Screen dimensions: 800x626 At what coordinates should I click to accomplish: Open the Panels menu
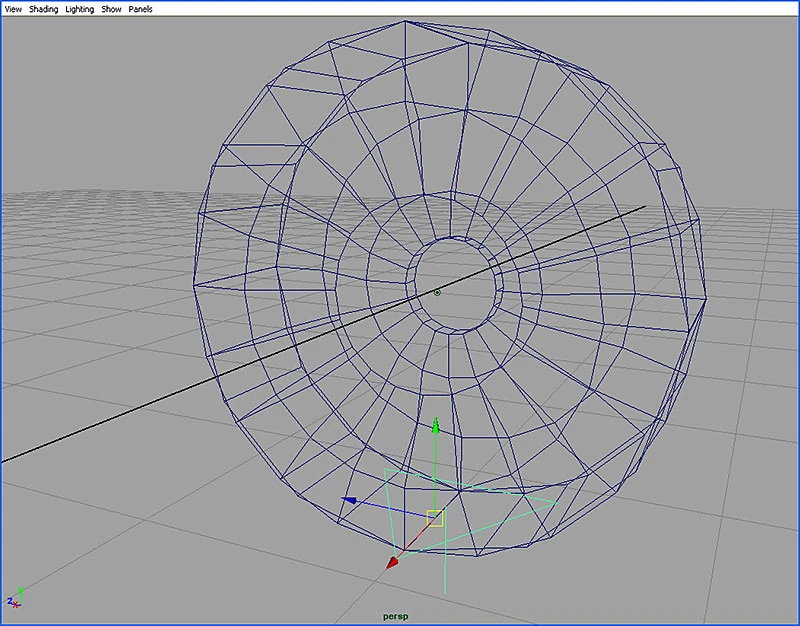coord(140,9)
